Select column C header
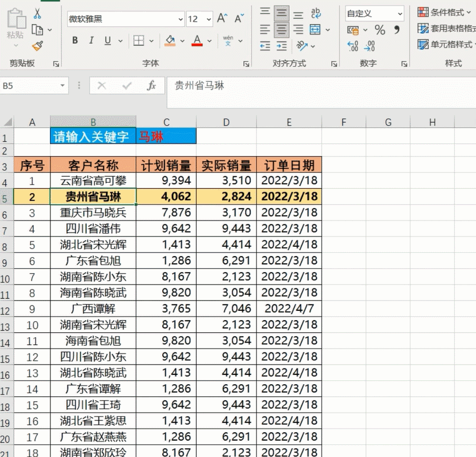Screen dimensions: 476x457 pos(166,122)
